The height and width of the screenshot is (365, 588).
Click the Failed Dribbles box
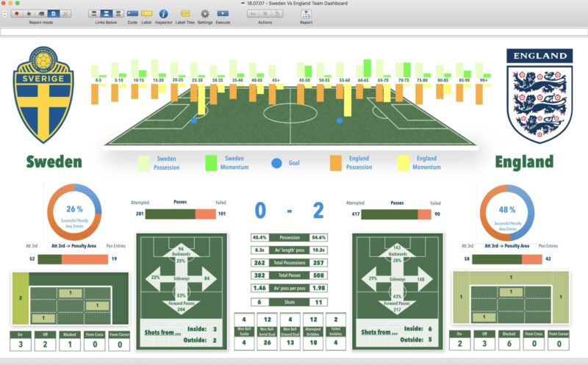336,332
